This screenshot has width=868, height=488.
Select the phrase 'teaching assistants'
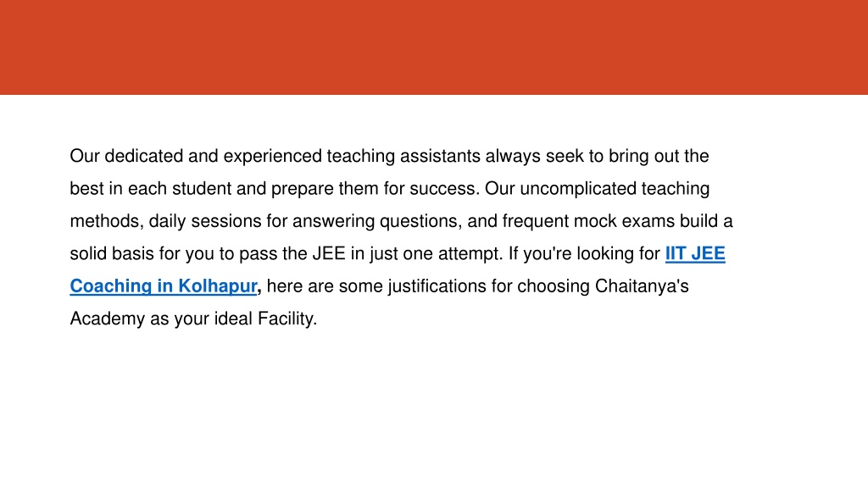(403, 156)
